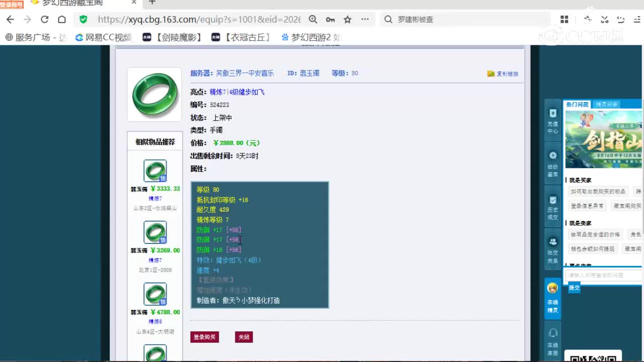This screenshot has height=362, width=644.
Task: Switch to the 热门问题 tab
Action: point(577,105)
